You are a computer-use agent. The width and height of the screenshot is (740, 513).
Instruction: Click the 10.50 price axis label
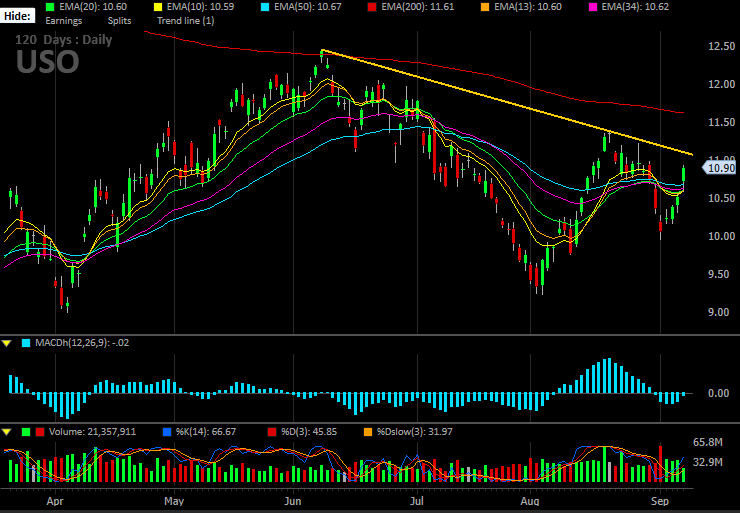point(722,198)
